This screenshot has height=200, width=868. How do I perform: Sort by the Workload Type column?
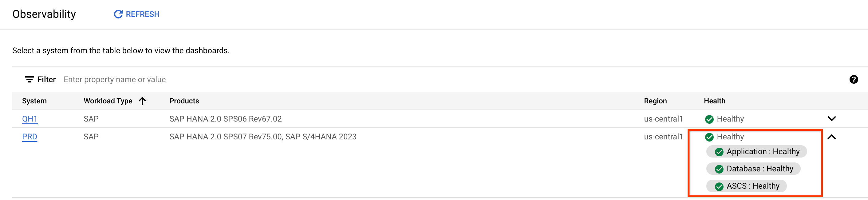[x=108, y=101]
